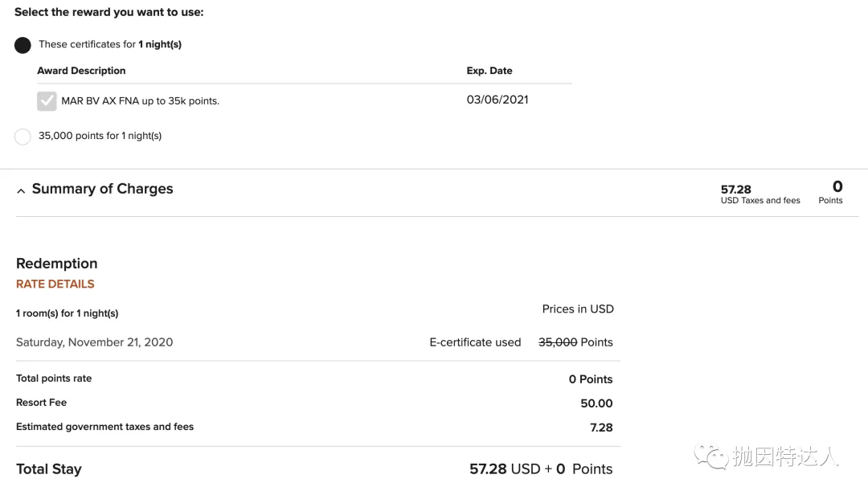
Task: Click the 0 Points summary total
Action: coord(830,192)
